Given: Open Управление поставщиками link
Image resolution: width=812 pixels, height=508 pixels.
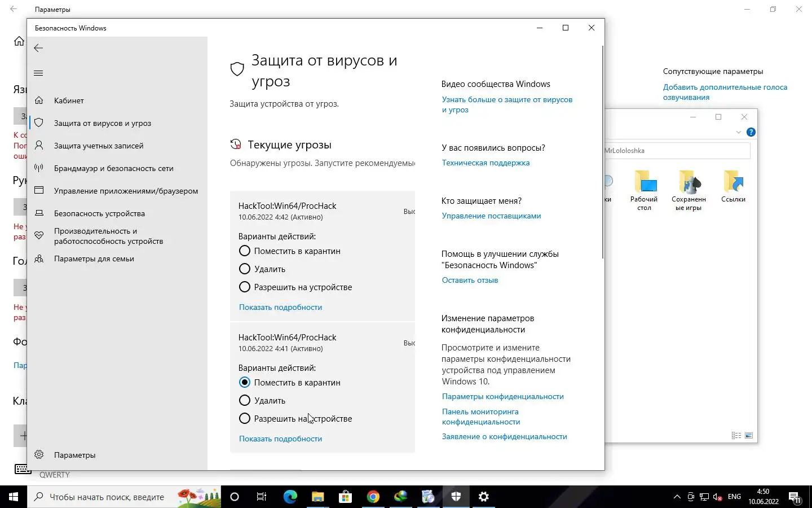Looking at the screenshot, I should pyautogui.click(x=491, y=216).
